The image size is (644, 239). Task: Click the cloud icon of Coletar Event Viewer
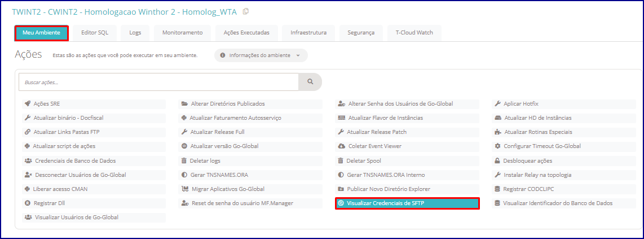[341, 146]
